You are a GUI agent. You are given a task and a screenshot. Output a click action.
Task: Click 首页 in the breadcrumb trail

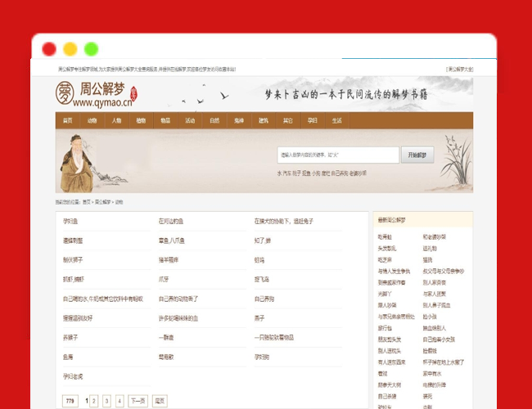point(87,202)
